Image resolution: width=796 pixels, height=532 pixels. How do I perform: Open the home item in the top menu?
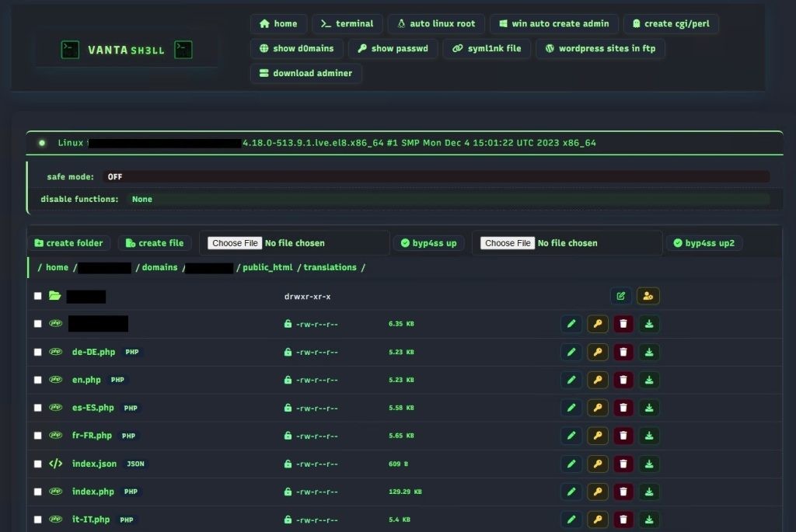[x=278, y=24]
